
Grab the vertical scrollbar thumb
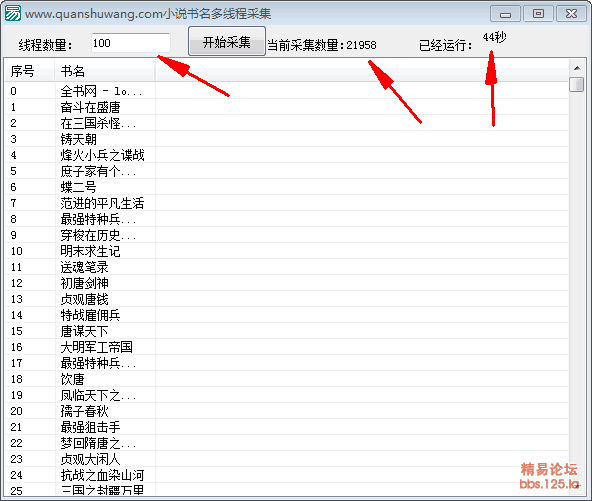577,84
